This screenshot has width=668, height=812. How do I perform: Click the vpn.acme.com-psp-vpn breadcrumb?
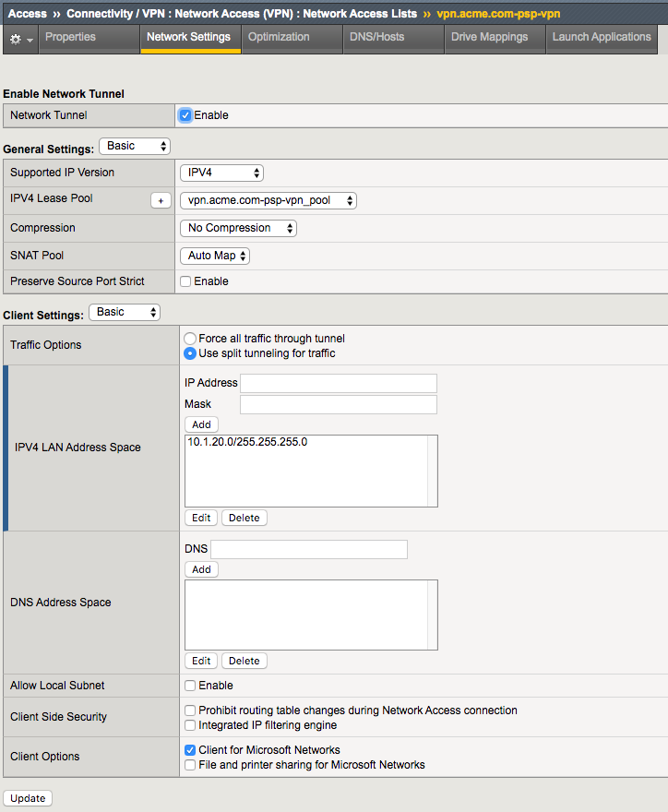click(x=498, y=14)
